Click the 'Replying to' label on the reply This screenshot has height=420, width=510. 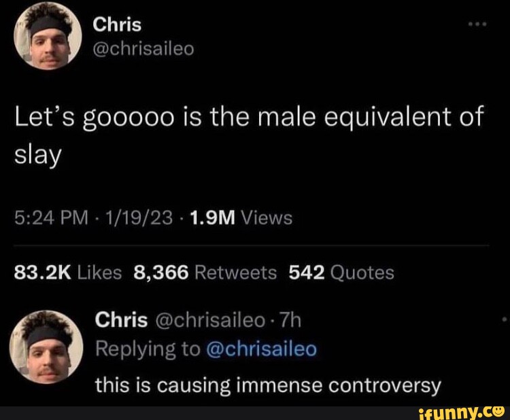tap(148, 350)
